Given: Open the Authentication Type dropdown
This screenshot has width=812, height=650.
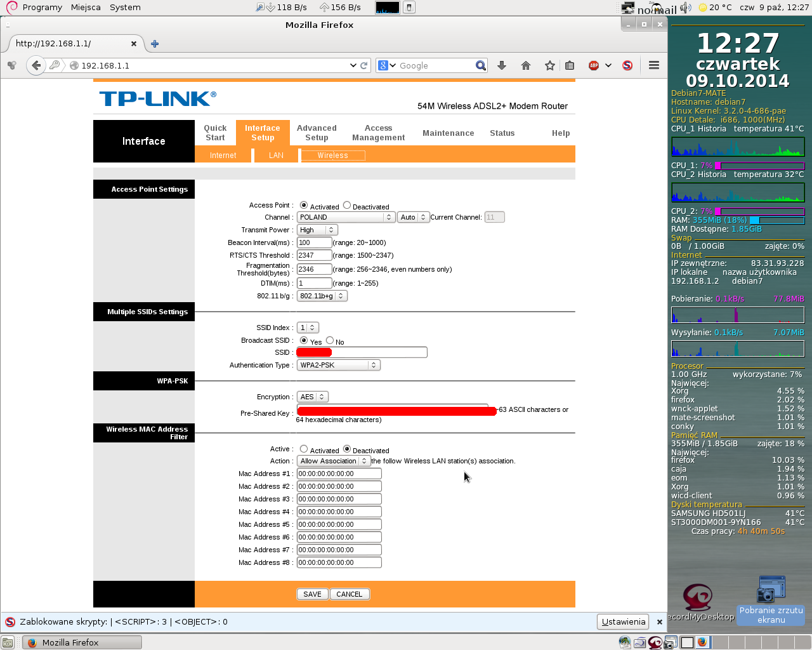Looking at the screenshot, I should click(x=338, y=365).
